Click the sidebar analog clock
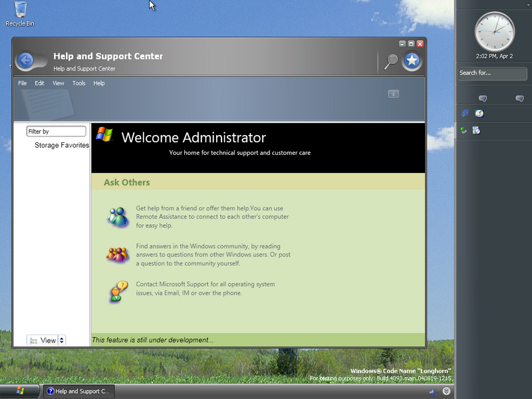This screenshot has width=532, height=399. [x=494, y=31]
